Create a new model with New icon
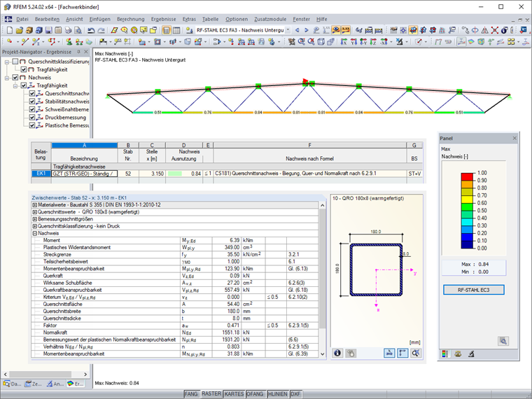Viewport: 532px width, 399px height. click(10, 30)
